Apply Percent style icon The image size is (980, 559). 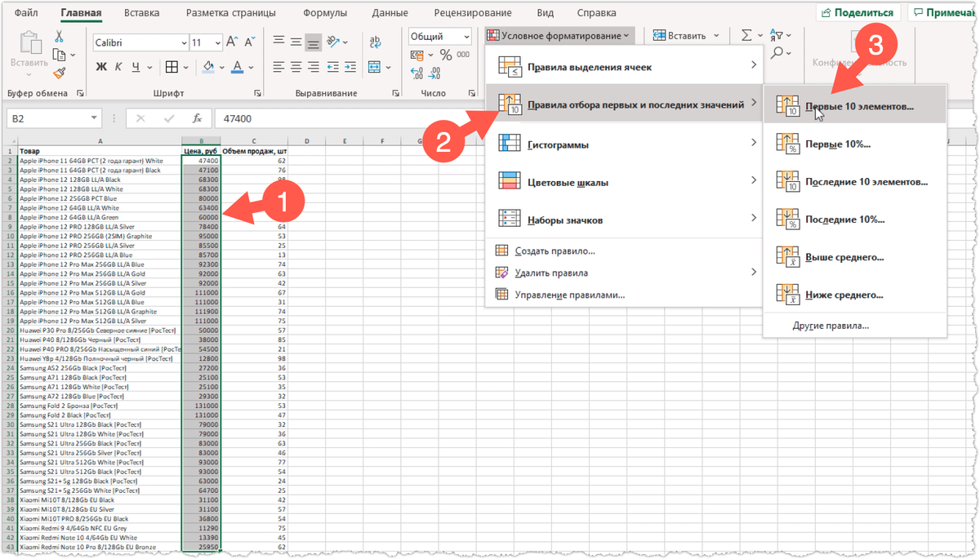446,55
